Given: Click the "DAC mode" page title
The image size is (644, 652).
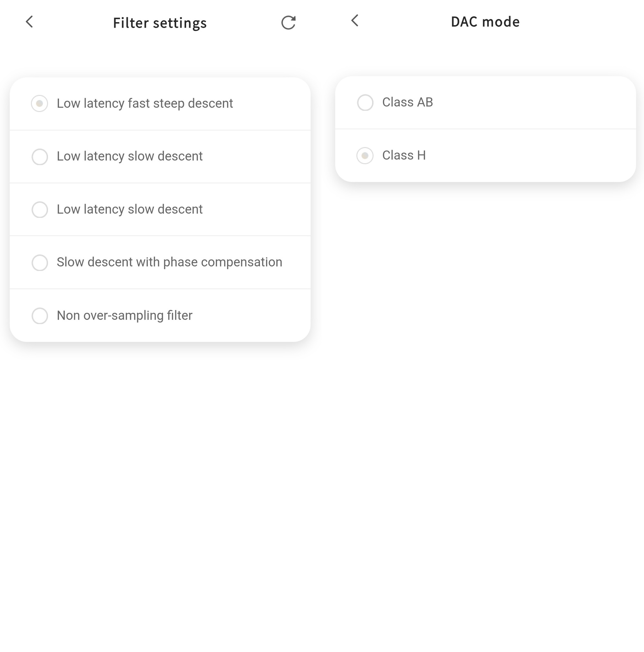Looking at the screenshot, I should pos(485,22).
